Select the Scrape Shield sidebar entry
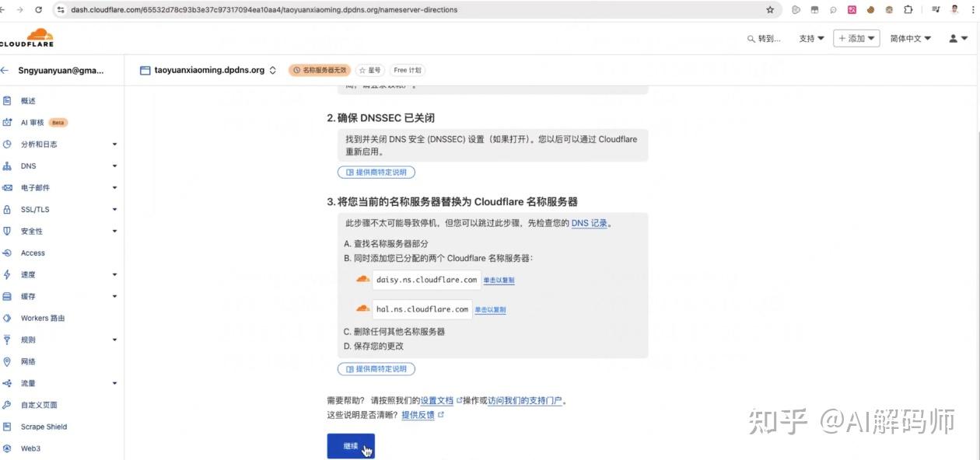This screenshot has height=460, width=980. [43, 427]
